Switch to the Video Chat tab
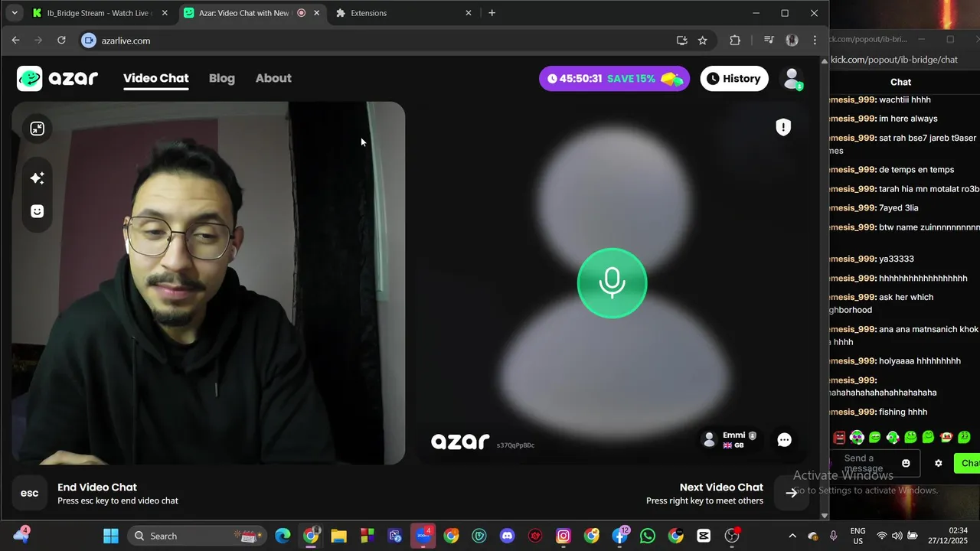The image size is (980, 551). click(156, 78)
